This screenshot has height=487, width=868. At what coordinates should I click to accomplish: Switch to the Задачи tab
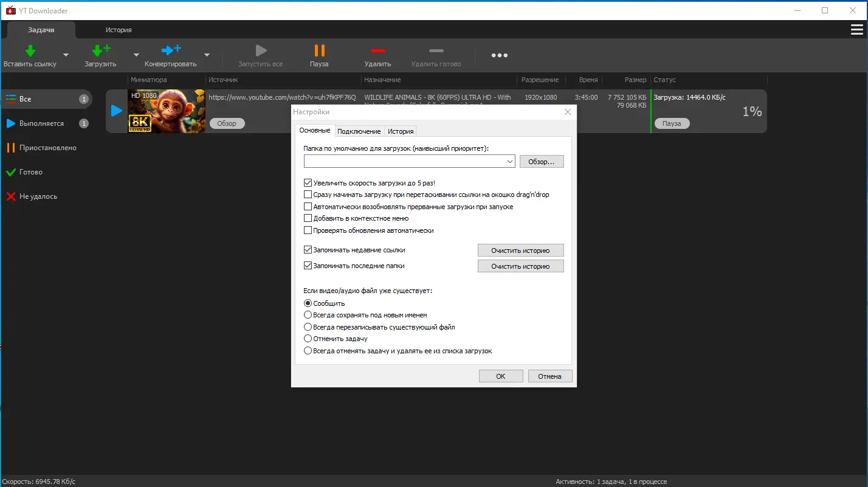tap(41, 30)
